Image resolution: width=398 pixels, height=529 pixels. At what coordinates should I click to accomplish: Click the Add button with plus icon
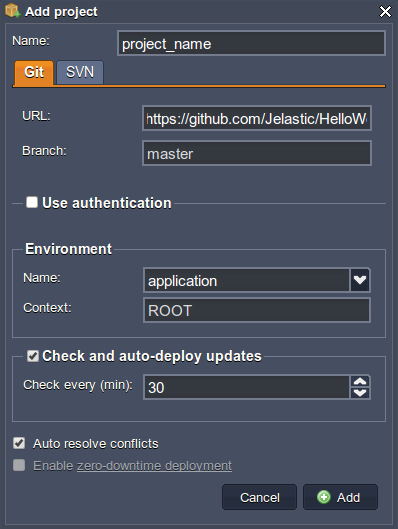point(340,497)
